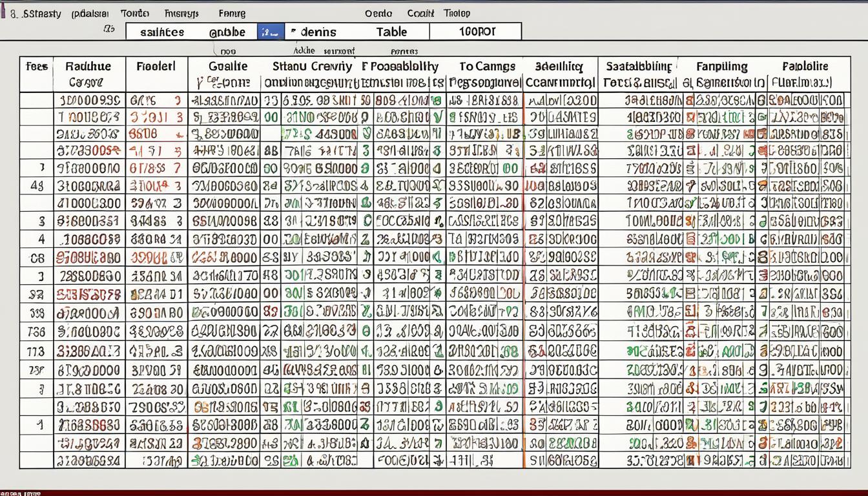
Task: Open the 'Oendo' menu
Action: click(x=378, y=13)
